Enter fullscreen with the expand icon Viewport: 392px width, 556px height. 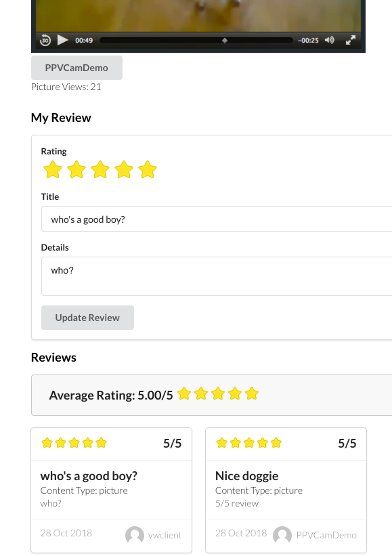coord(351,40)
